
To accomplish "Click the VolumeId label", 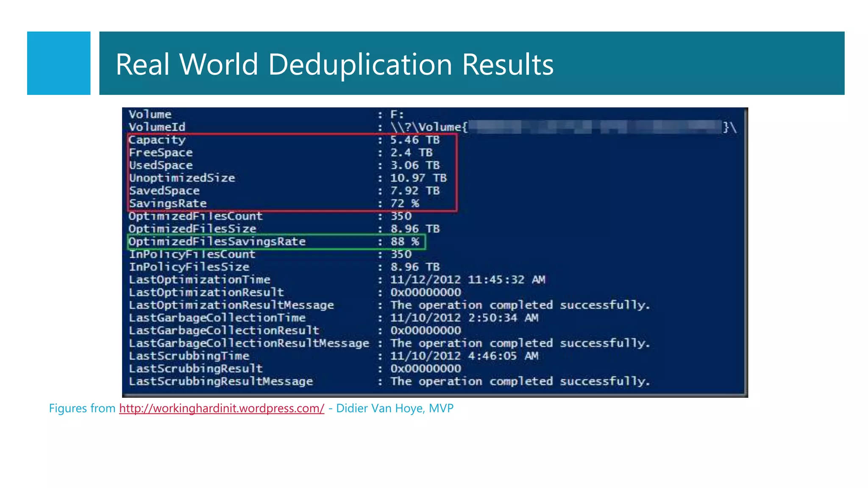I will (157, 127).
